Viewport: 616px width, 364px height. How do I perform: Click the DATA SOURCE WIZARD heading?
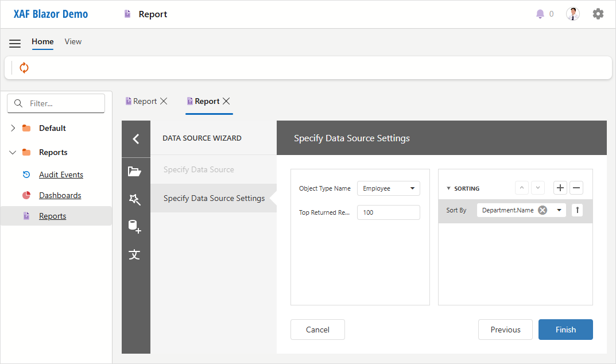click(x=202, y=138)
